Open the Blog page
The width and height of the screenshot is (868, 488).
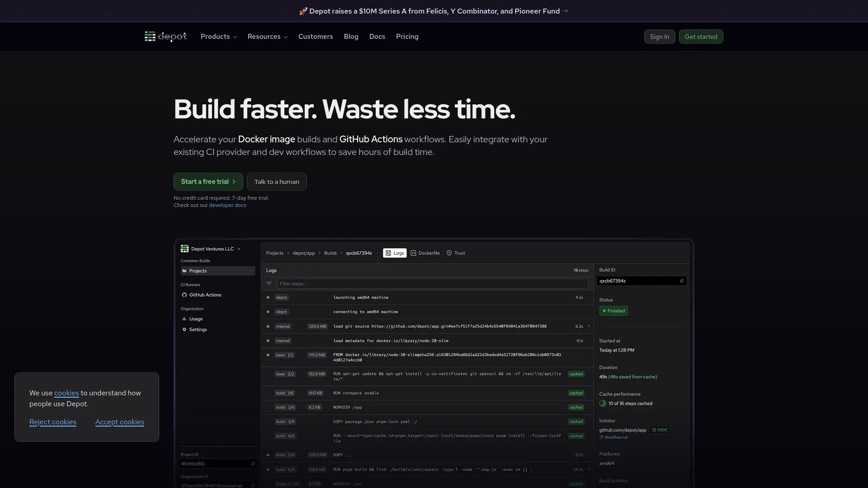tap(351, 37)
